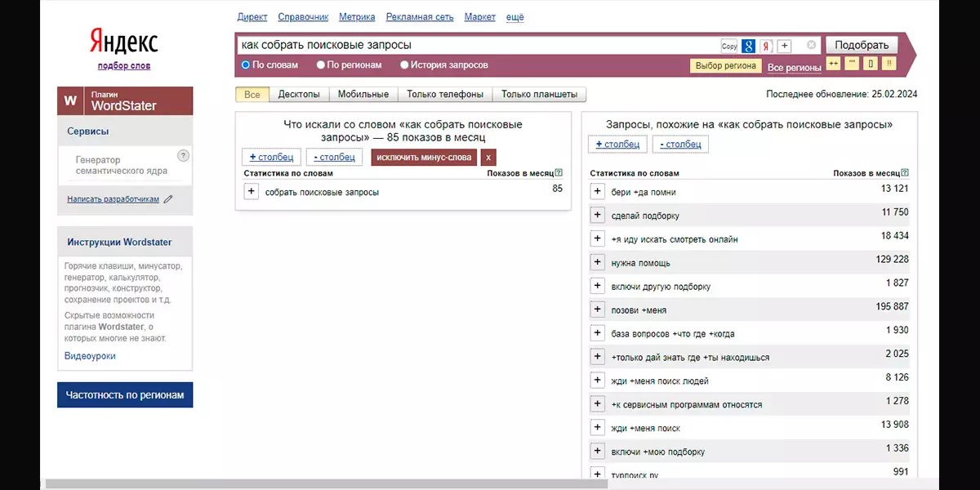Switch to the Десктопы tab
980x490 pixels.
point(299,95)
